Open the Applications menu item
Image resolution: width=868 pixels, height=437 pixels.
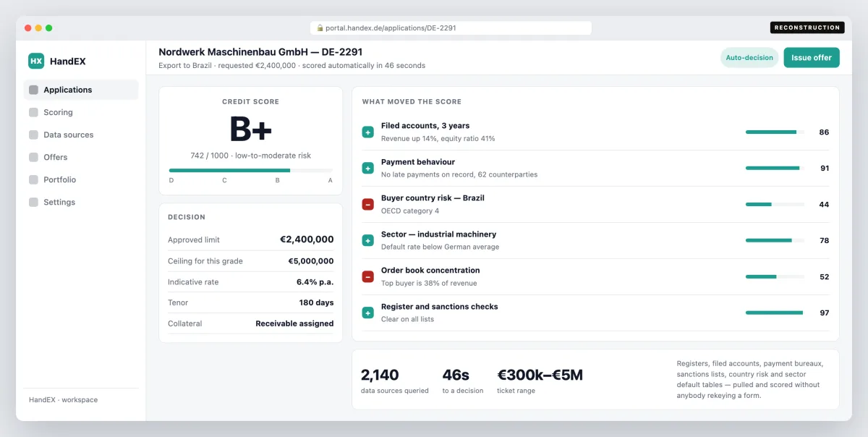click(81, 90)
